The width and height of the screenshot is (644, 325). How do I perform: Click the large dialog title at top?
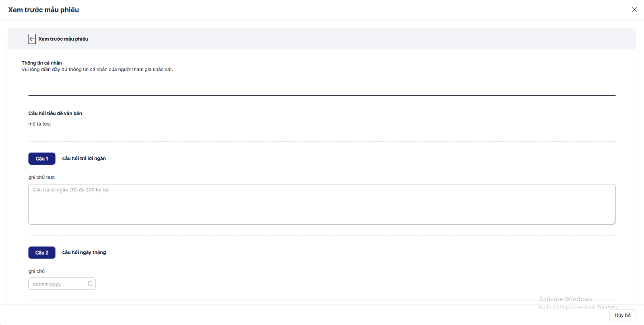tap(43, 10)
